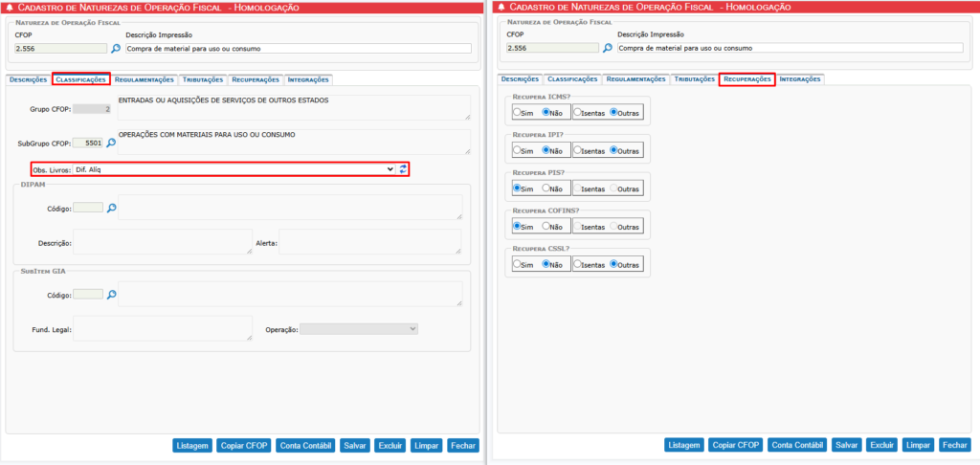Select Sim under Recupera CSSL
The image size is (980, 465).
point(517,264)
